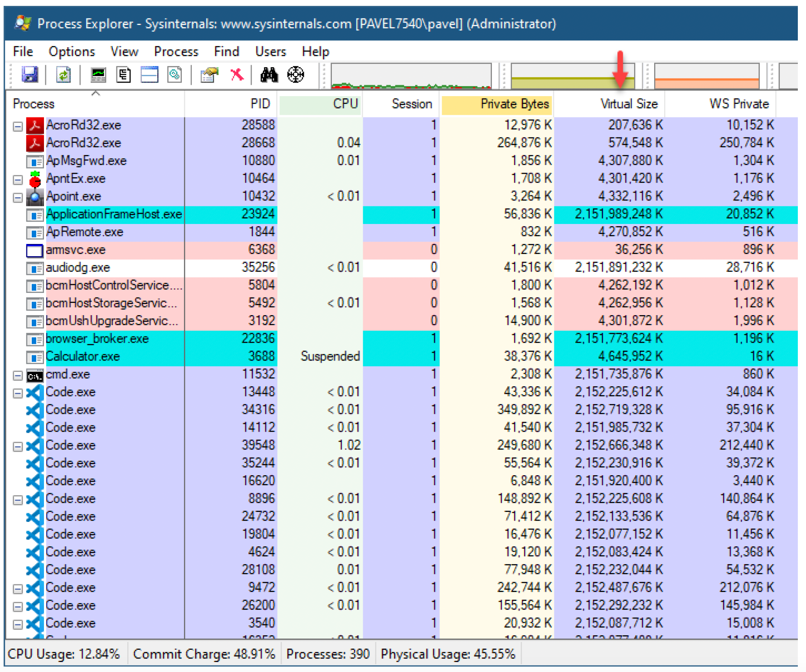
Task: Click the Adobe icon of AcroRd32.exe PID 28668
Action: tap(35, 143)
